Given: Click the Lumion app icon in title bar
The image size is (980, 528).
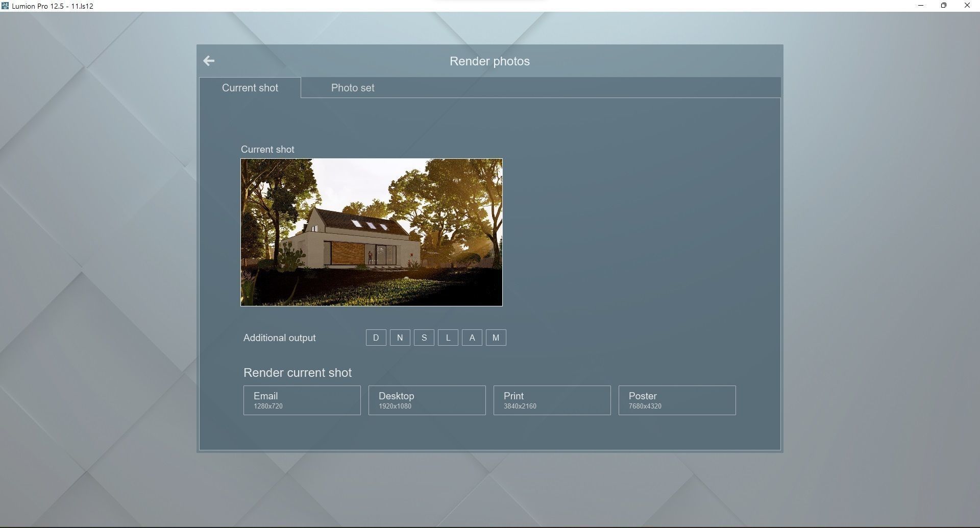Looking at the screenshot, I should (5, 6).
